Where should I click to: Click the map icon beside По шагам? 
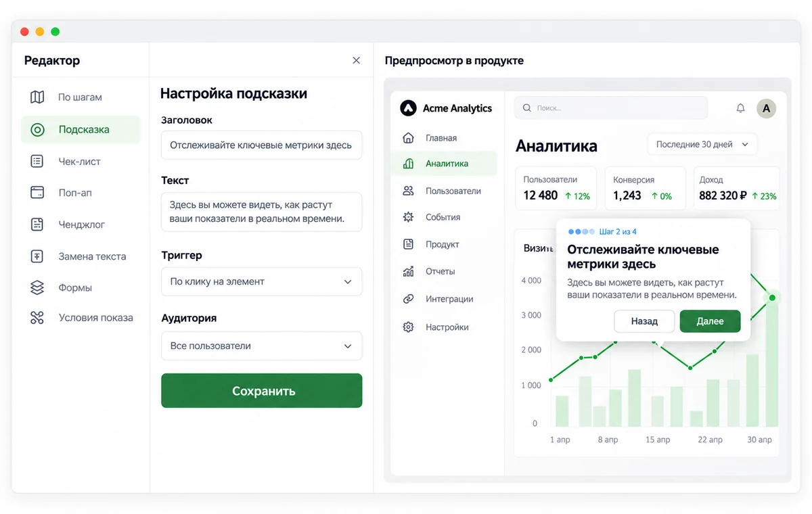(x=37, y=97)
